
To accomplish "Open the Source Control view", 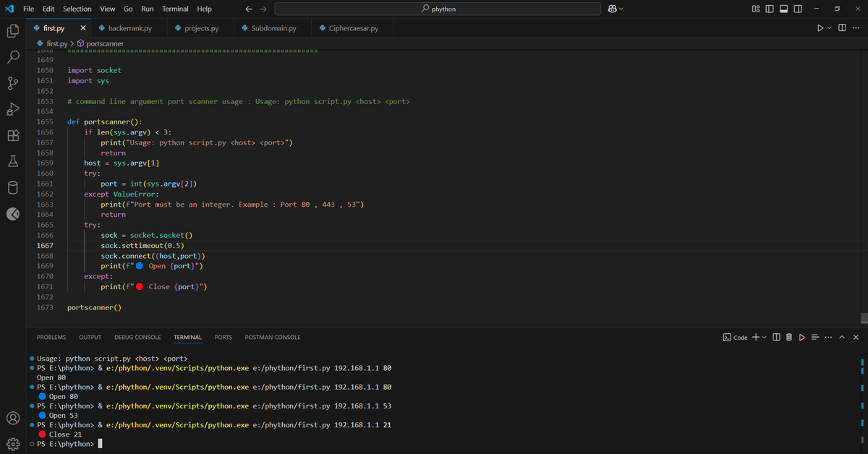I will (12, 83).
